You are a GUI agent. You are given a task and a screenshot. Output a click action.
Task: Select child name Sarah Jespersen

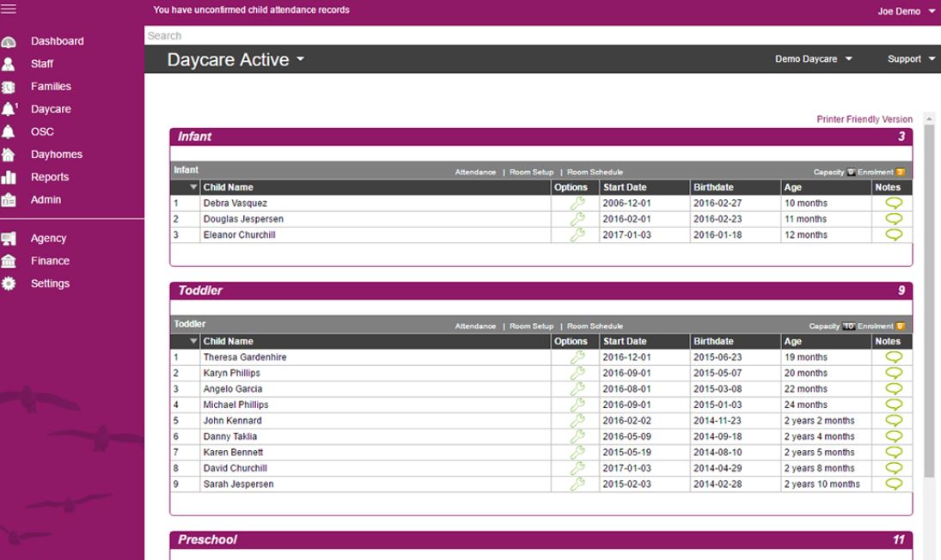pyautogui.click(x=238, y=484)
